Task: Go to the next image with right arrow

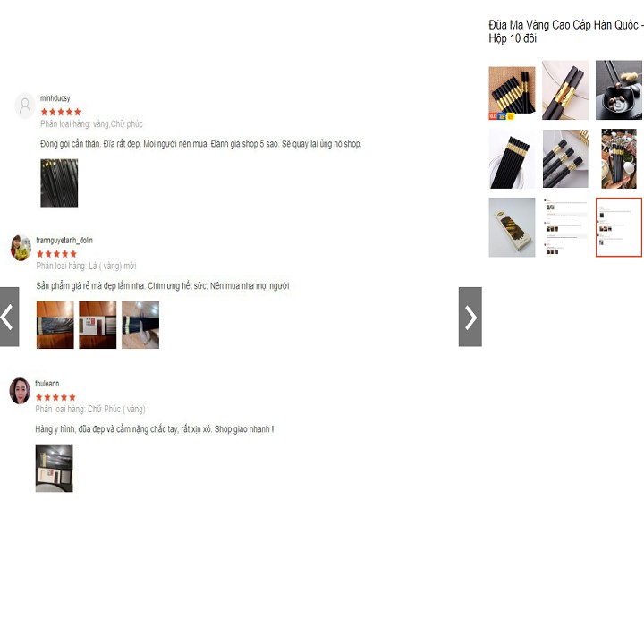Action: click(470, 317)
